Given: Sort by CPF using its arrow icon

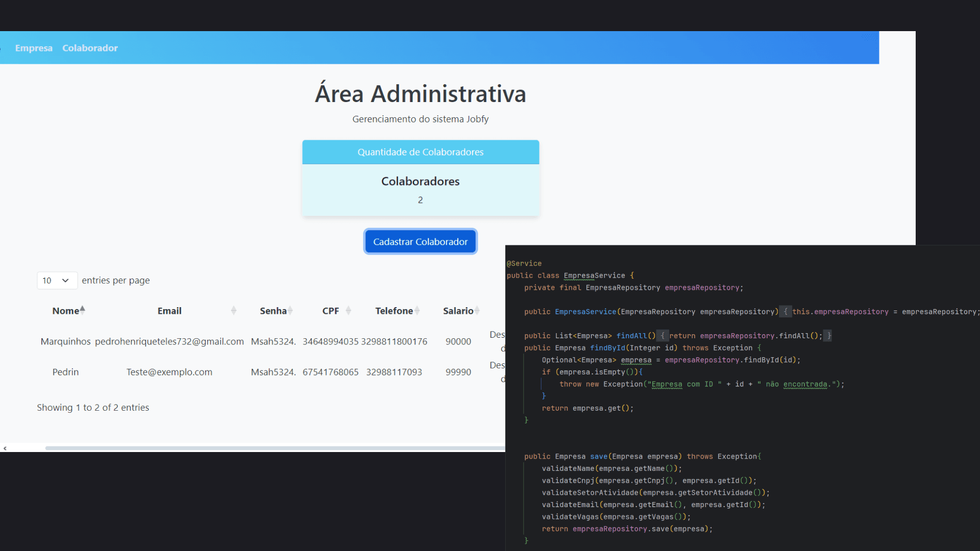Looking at the screenshot, I should pyautogui.click(x=348, y=311).
